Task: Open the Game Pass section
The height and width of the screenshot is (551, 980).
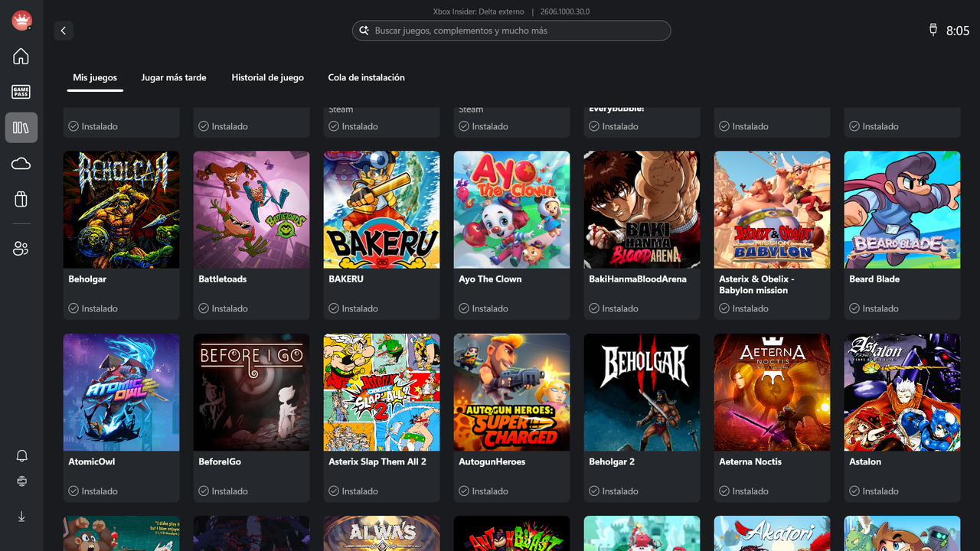Action: tap(21, 92)
